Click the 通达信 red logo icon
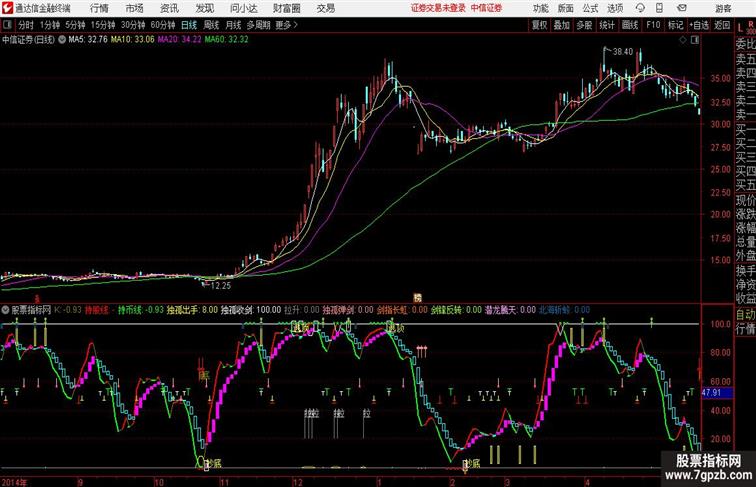The height and width of the screenshot is (487, 756). 7,8
